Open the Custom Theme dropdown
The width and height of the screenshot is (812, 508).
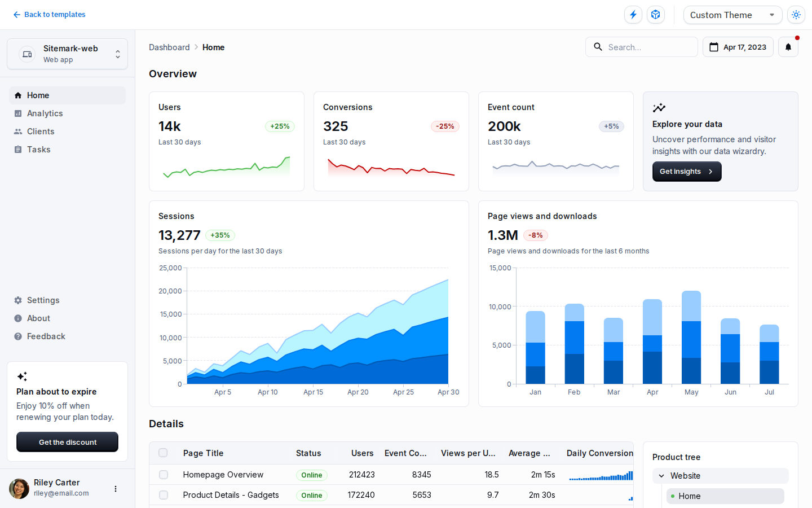(x=732, y=15)
